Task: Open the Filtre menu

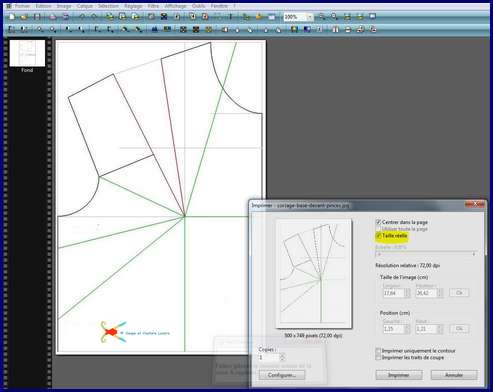Action: (153, 6)
